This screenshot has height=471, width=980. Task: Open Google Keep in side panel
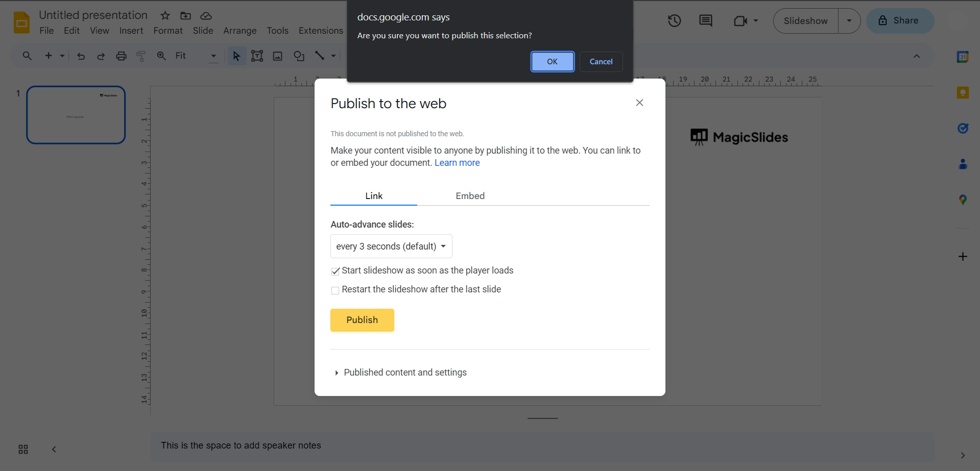tap(963, 93)
